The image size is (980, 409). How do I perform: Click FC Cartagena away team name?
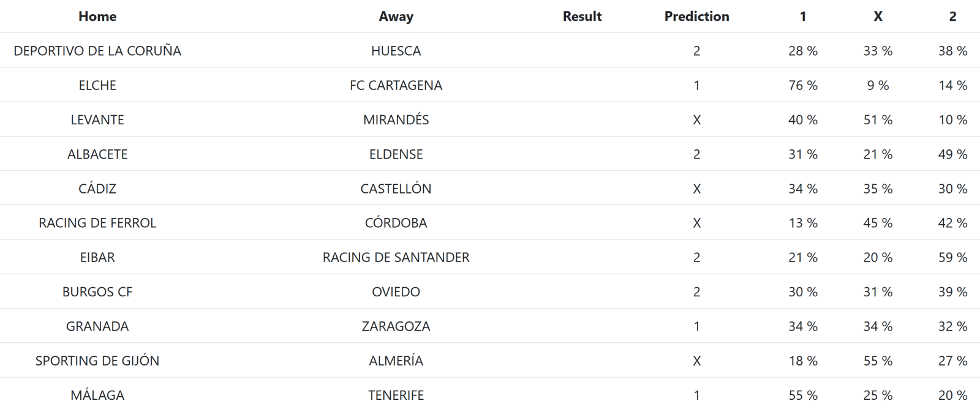pyautogui.click(x=396, y=85)
